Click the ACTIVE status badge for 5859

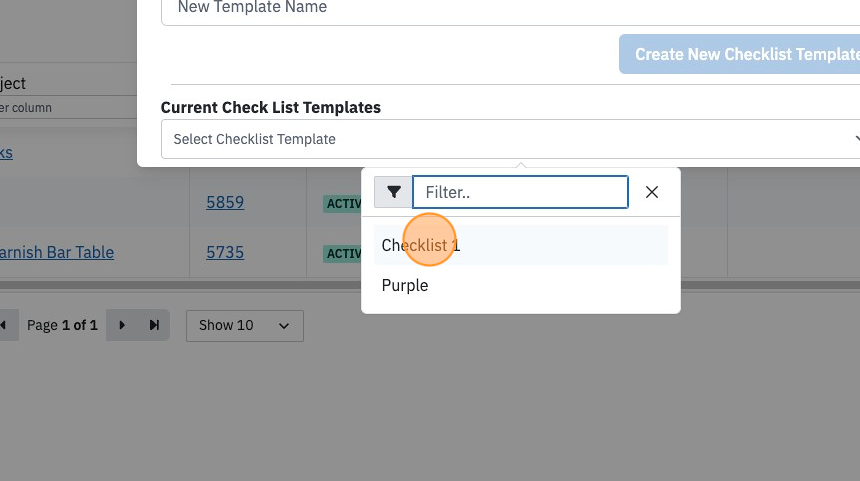342,203
